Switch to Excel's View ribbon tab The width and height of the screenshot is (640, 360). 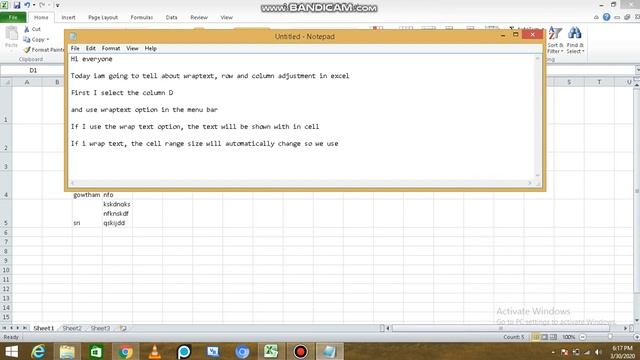pyautogui.click(x=227, y=18)
